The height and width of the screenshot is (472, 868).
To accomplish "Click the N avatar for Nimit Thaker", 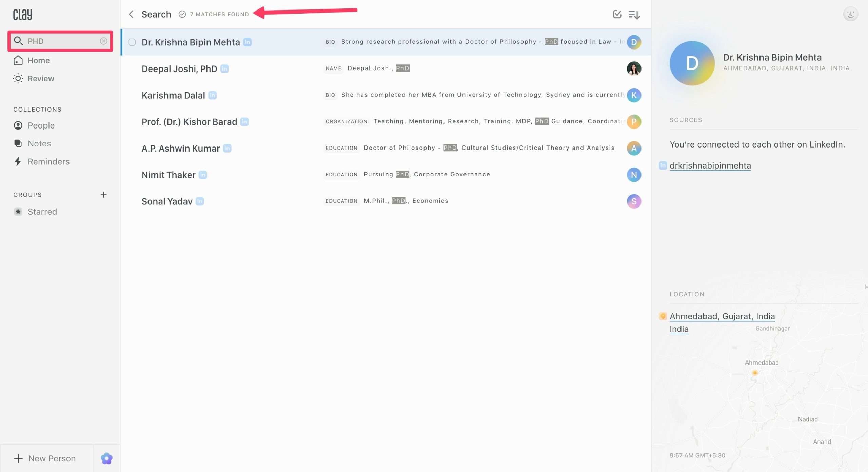I will coord(634,175).
